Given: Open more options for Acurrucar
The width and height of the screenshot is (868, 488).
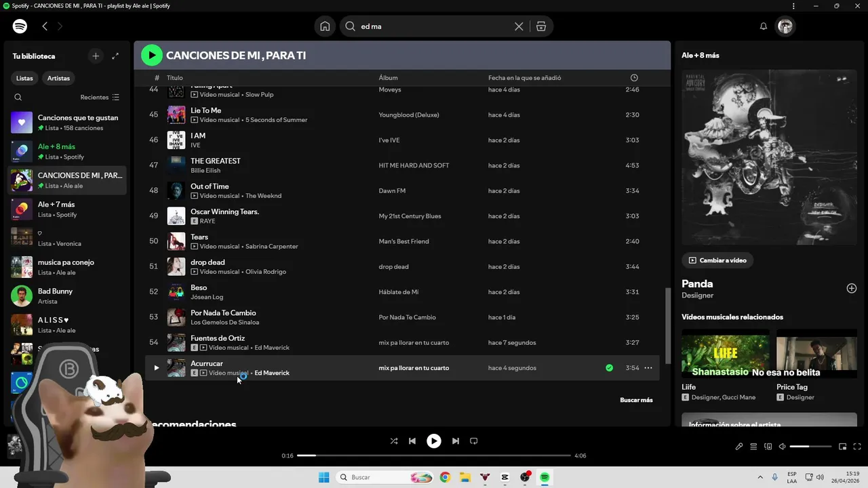Looking at the screenshot, I should (648, 368).
